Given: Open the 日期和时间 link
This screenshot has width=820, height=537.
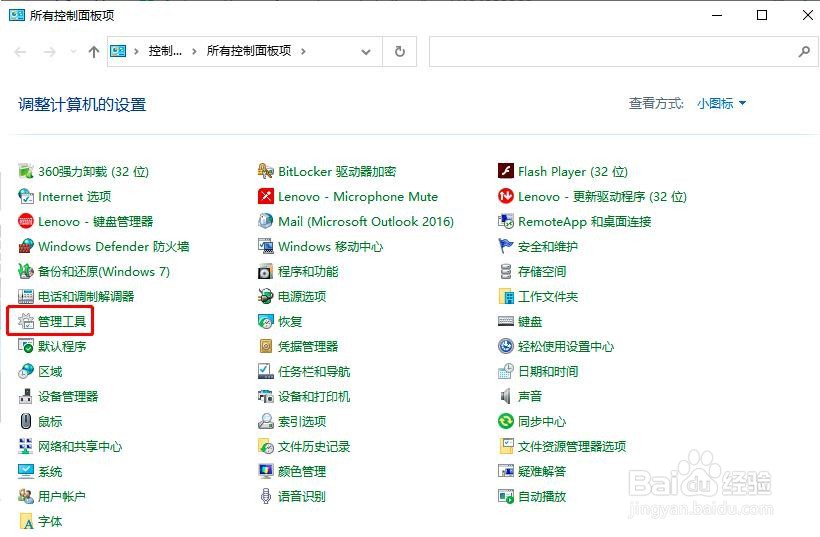Looking at the screenshot, I should coord(548,371).
